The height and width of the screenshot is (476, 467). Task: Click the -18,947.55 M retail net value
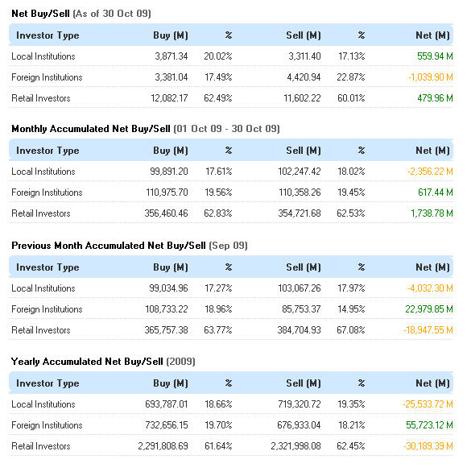pyautogui.click(x=428, y=330)
